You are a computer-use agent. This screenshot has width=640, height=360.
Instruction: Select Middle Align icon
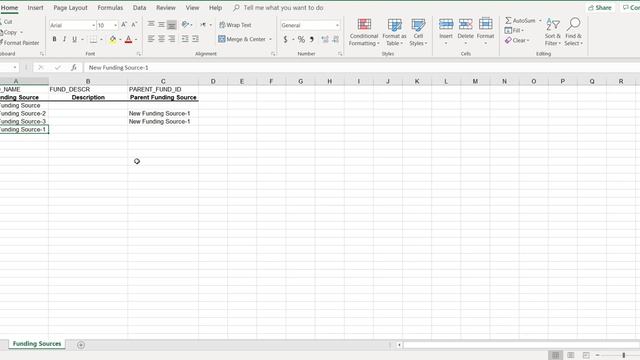coord(162,25)
